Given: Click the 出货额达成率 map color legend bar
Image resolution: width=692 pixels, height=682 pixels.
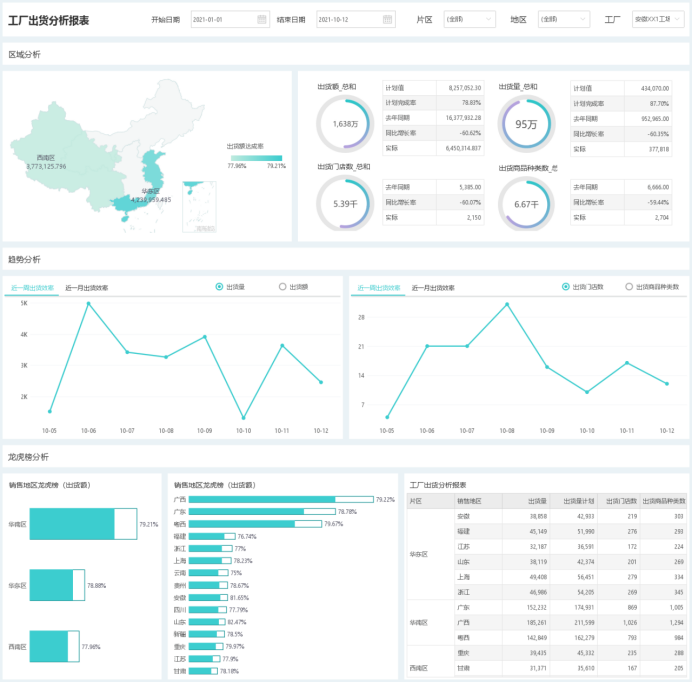Looking at the screenshot, I should (x=256, y=157).
